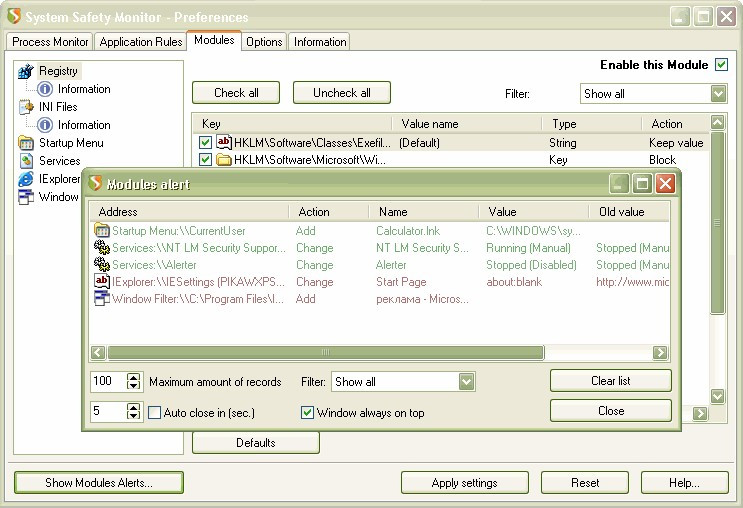This screenshot has height=508, width=743.
Task: Click the Reset button
Action: tap(585, 482)
